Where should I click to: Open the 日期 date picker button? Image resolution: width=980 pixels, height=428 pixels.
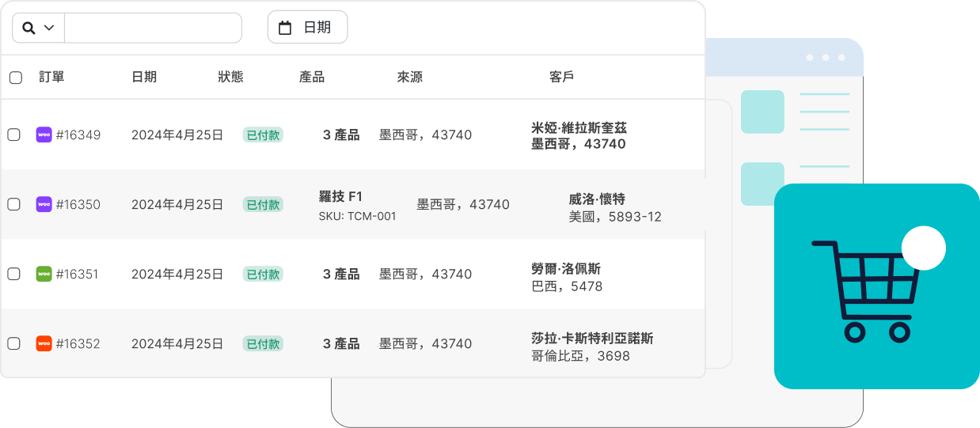click(x=308, y=28)
